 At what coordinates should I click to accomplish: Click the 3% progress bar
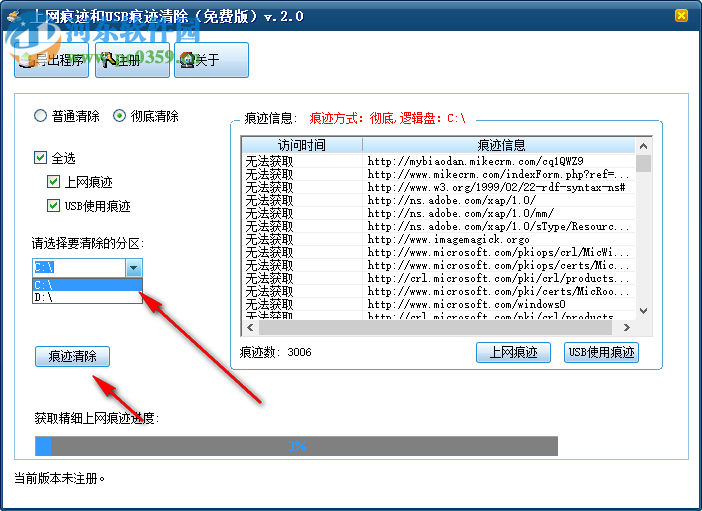click(x=296, y=446)
